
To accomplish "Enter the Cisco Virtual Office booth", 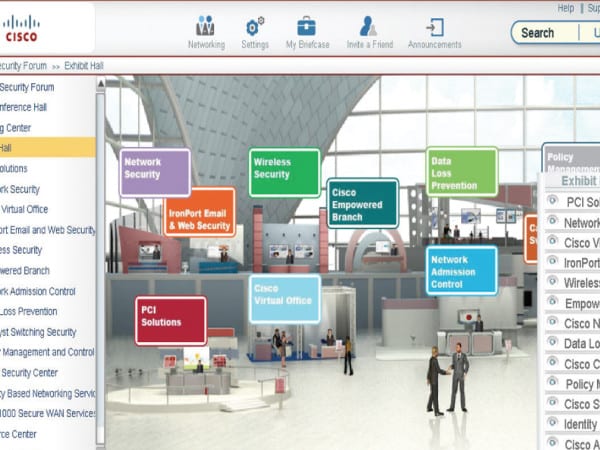I will pos(285,299).
